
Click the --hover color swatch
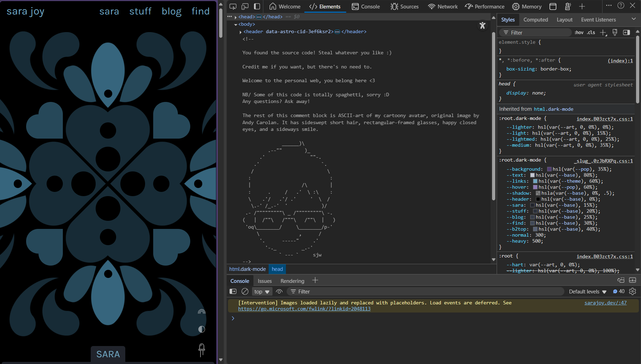click(535, 187)
